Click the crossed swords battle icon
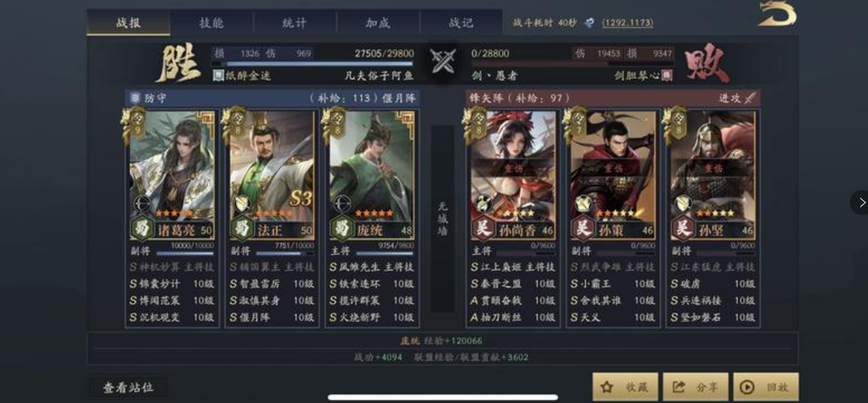This screenshot has width=868, height=403. [x=444, y=61]
